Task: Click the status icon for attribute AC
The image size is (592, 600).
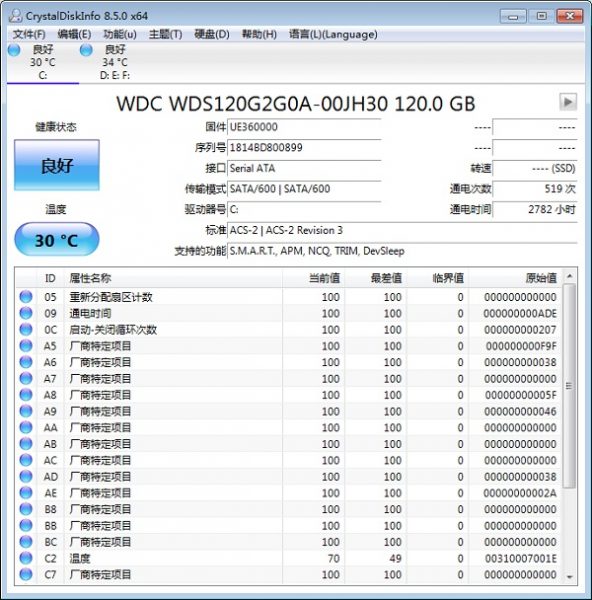Action: (26, 460)
